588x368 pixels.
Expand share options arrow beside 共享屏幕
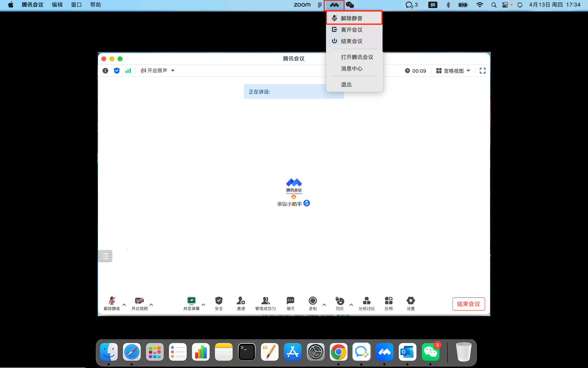click(x=204, y=305)
